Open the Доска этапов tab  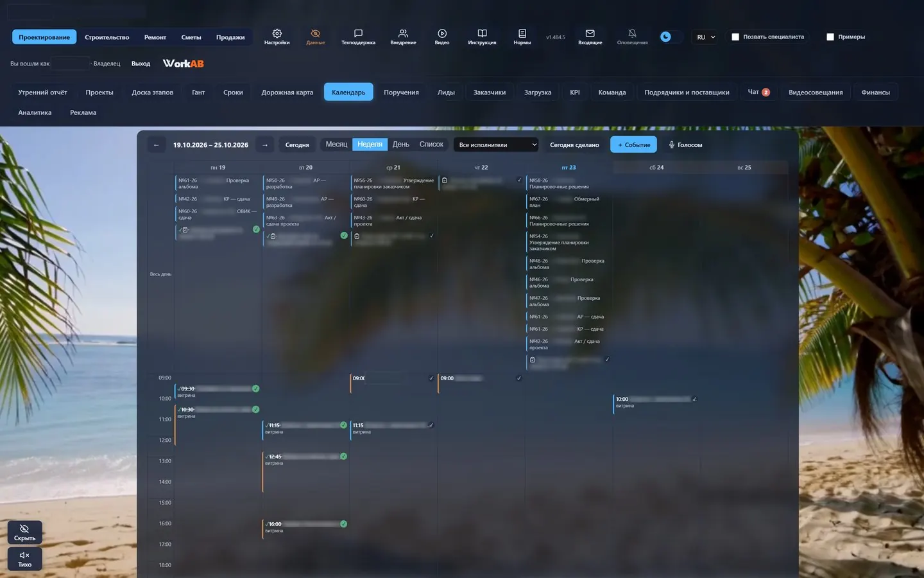pos(153,92)
